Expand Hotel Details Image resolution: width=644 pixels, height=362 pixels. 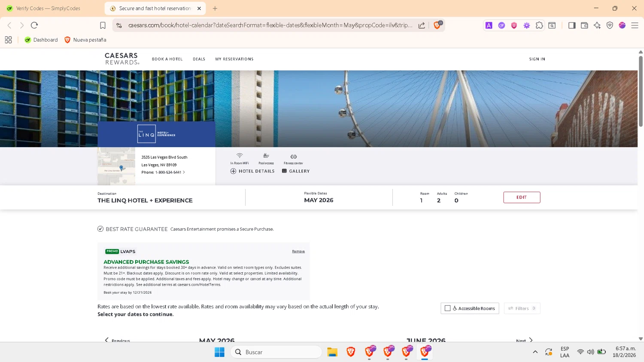click(x=252, y=171)
